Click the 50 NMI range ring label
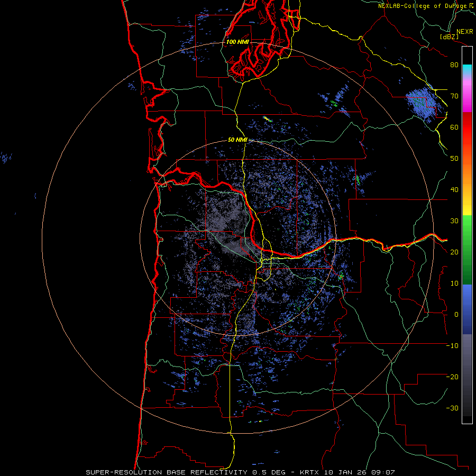476x476 pixels. pyautogui.click(x=237, y=140)
